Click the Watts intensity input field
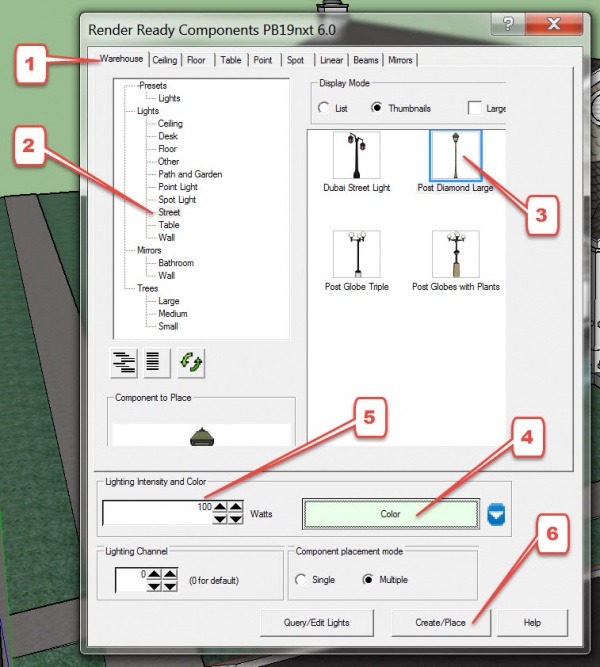 160,514
